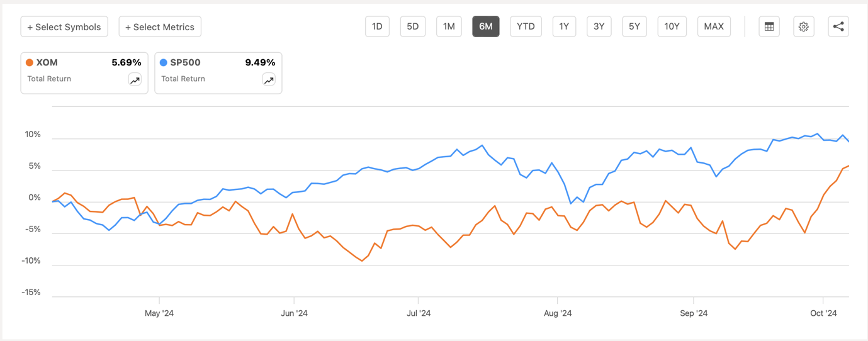Show the YTD time range
The height and width of the screenshot is (341, 868).
click(526, 26)
